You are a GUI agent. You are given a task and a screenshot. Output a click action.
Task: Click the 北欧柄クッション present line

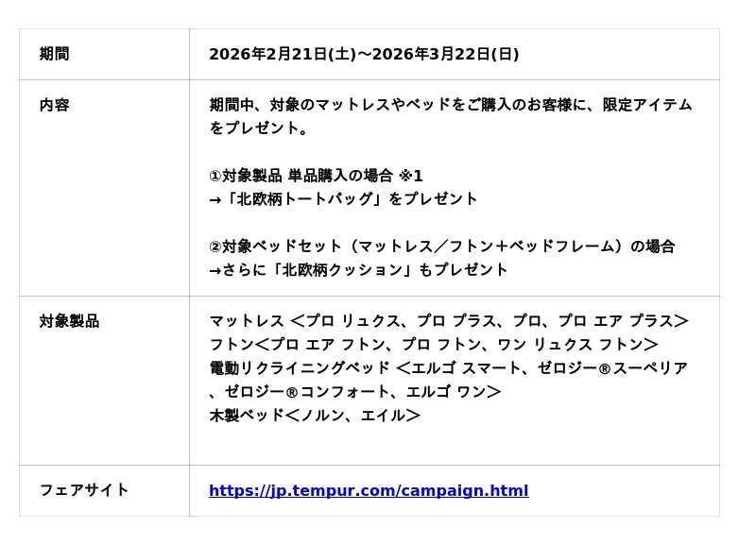pyautogui.click(x=358, y=271)
